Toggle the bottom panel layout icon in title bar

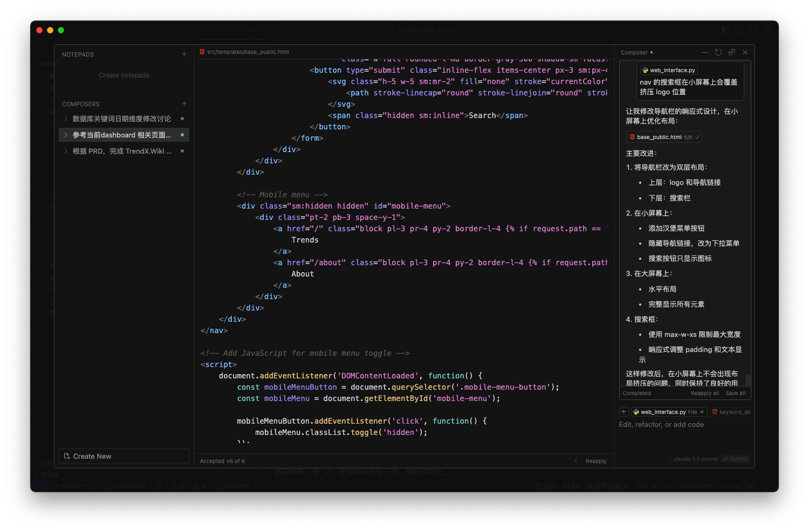pyautogui.click(x=739, y=30)
